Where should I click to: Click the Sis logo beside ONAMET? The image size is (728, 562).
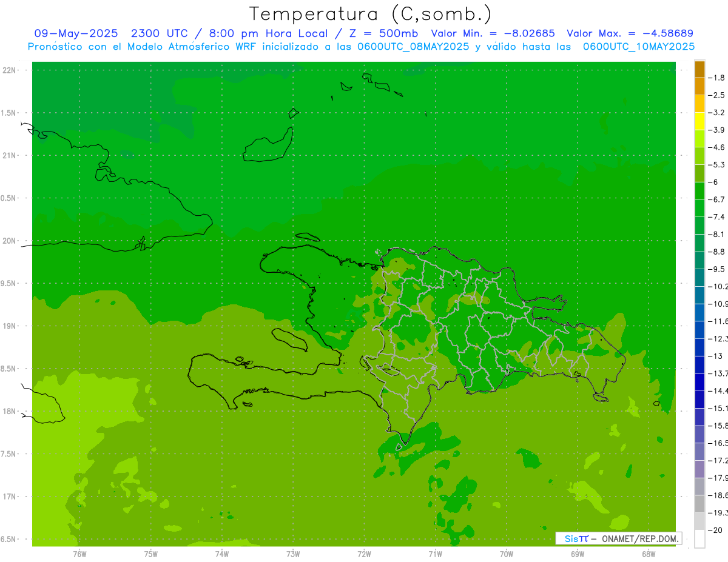[x=576, y=538]
